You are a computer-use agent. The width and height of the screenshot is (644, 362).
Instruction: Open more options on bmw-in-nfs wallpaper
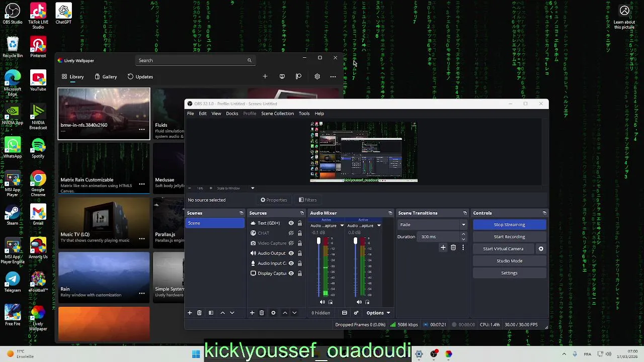click(x=142, y=129)
